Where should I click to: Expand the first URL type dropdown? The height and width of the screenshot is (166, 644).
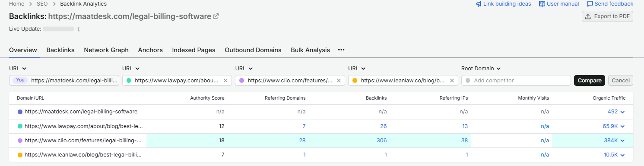click(18, 69)
